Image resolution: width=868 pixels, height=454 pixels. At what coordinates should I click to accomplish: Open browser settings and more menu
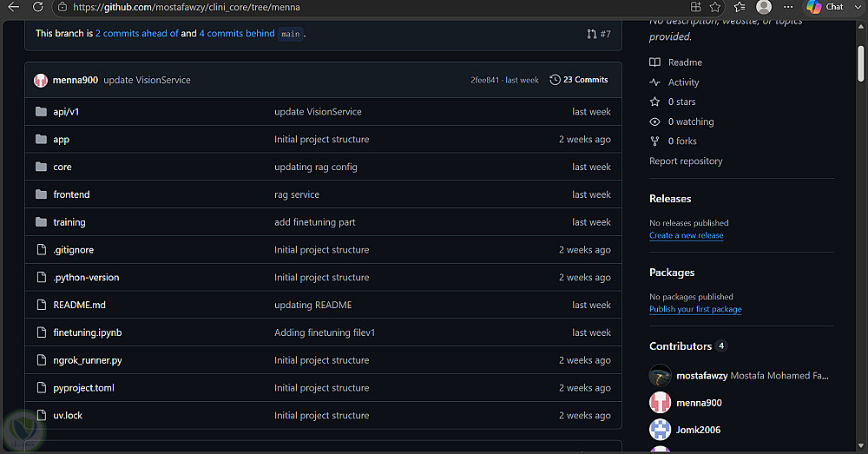point(788,7)
